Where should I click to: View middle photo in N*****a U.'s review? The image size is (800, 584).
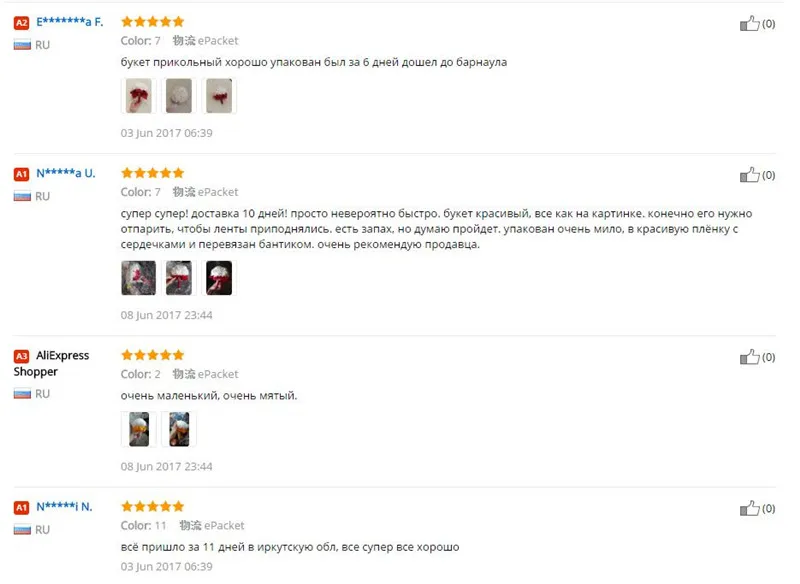179,278
